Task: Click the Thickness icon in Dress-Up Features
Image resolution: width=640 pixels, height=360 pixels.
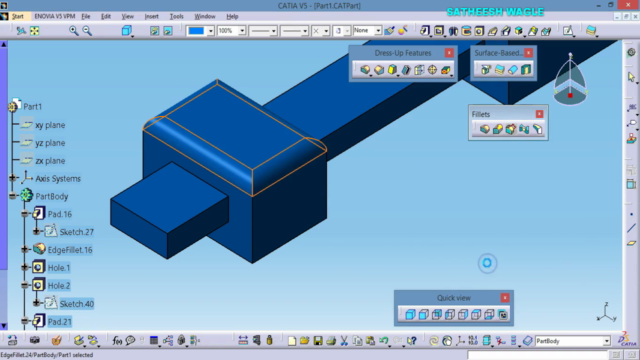Action: pos(419,70)
